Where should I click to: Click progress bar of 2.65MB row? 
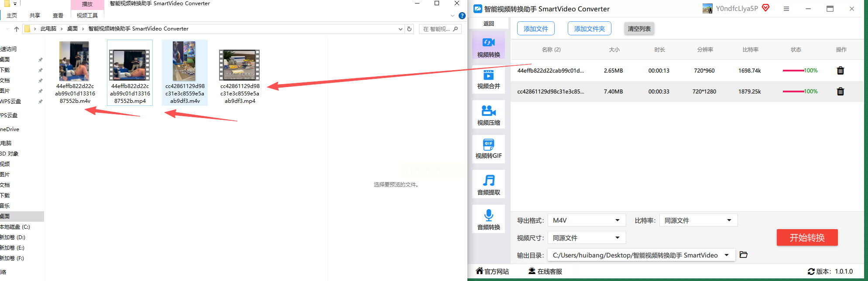793,71
